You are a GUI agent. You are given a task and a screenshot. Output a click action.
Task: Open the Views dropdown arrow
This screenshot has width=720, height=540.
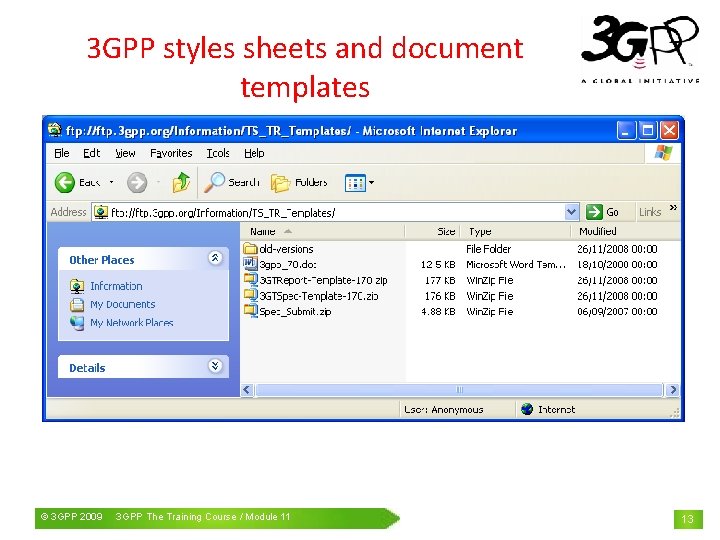[x=371, y=183]
